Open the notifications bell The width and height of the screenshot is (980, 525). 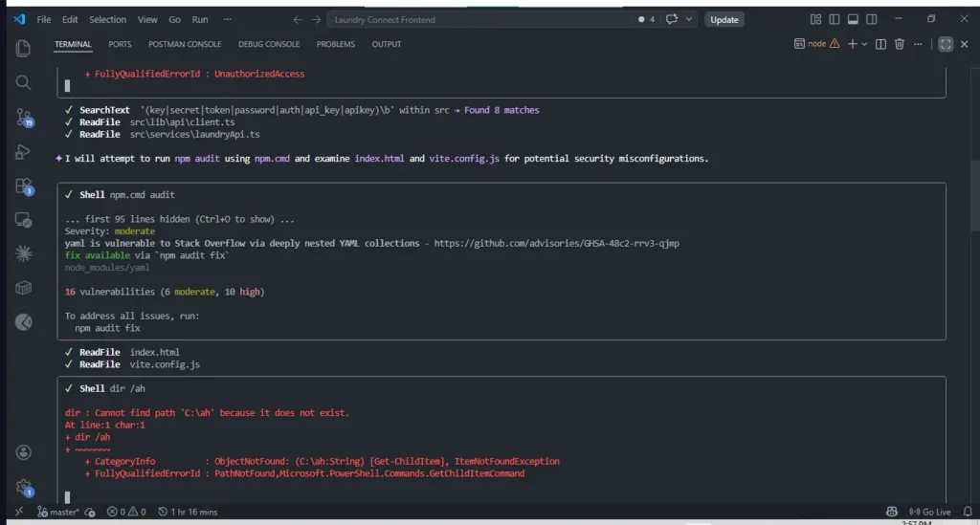968,512
